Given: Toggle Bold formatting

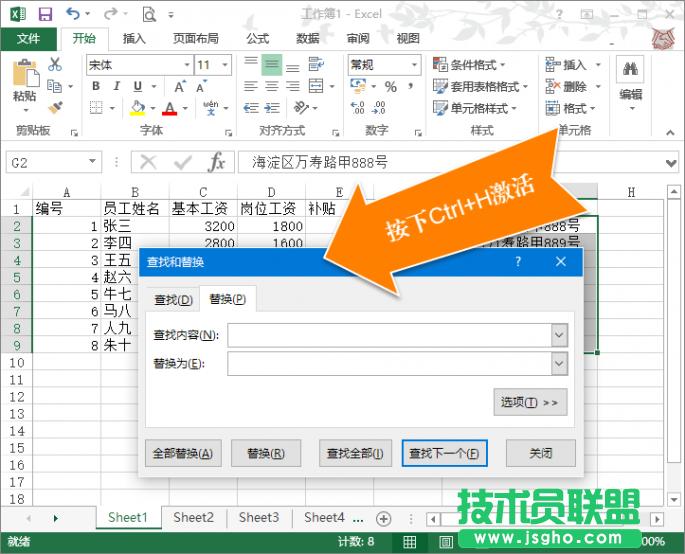Looking at the screenshot, I should [x=96, y=86].
